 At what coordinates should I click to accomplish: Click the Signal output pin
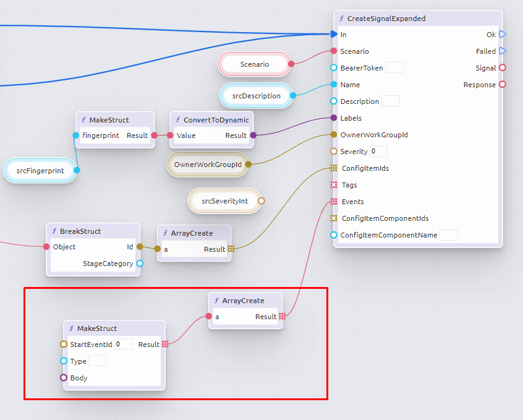click(x=502, y=68)
